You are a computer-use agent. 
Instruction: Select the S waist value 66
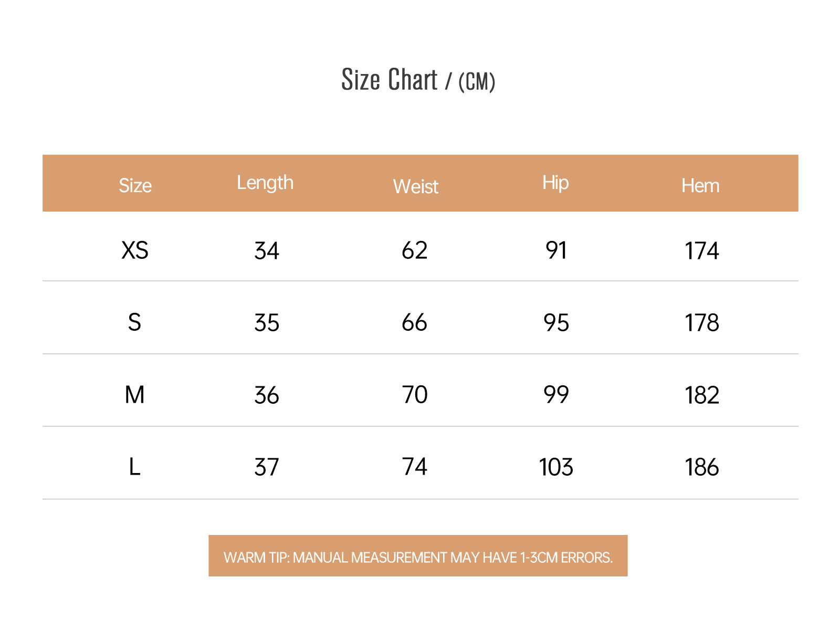click(414, 322)
